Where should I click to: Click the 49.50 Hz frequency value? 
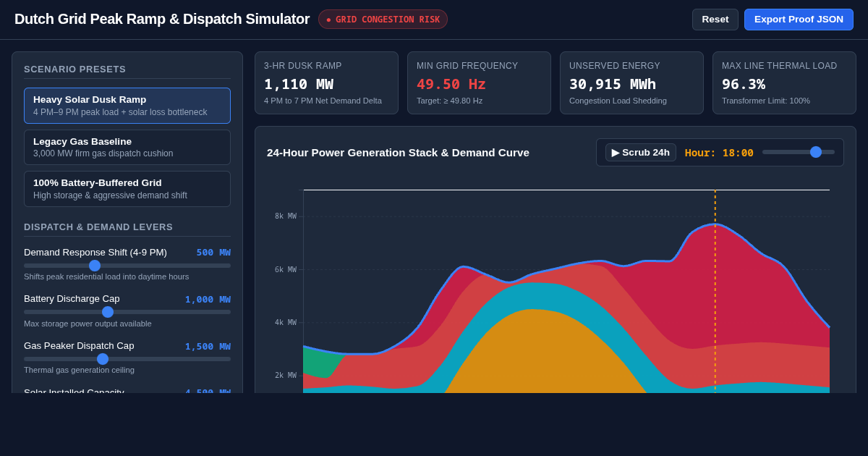tap(451, 84)
